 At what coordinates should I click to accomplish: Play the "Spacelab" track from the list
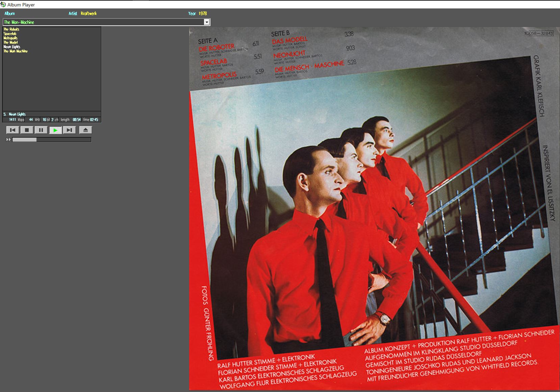coord(10,34)
